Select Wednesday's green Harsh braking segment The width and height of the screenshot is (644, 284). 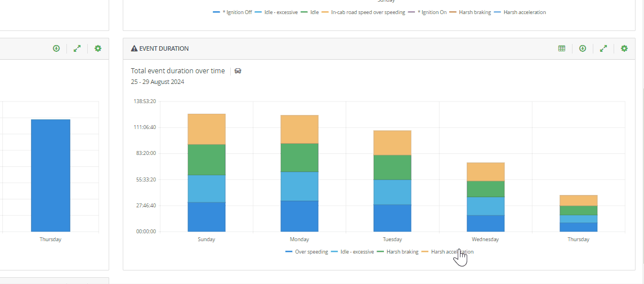pos(485,189)
